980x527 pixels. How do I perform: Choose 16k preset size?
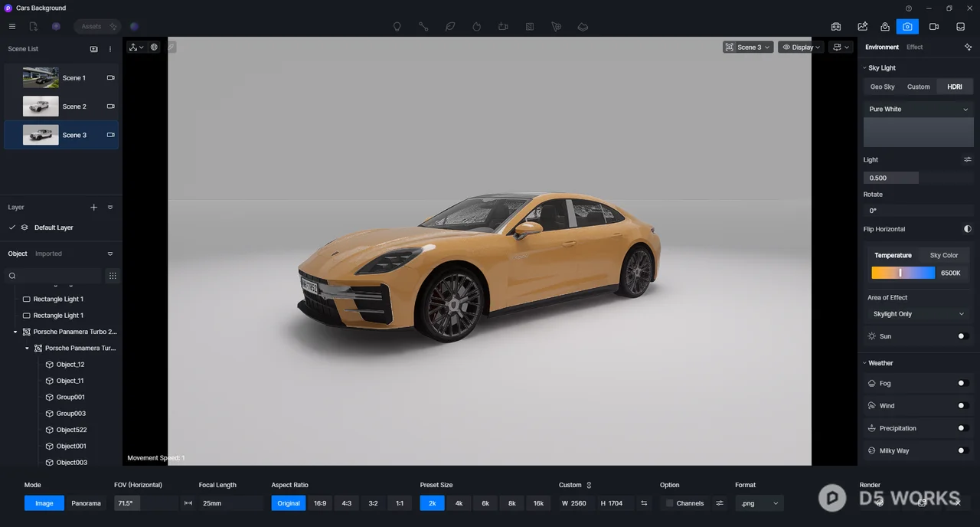click(538, 503)
